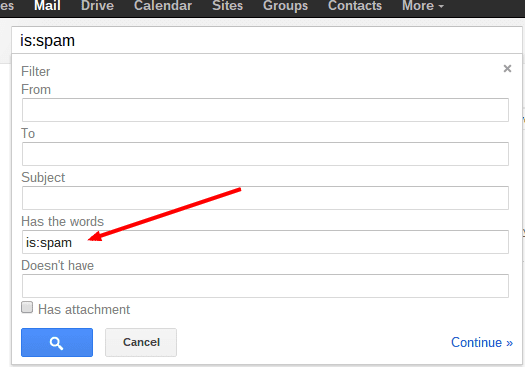
Task: Click the blue search magnifier button
Action: pyautogui.click(x=57, y=343)
